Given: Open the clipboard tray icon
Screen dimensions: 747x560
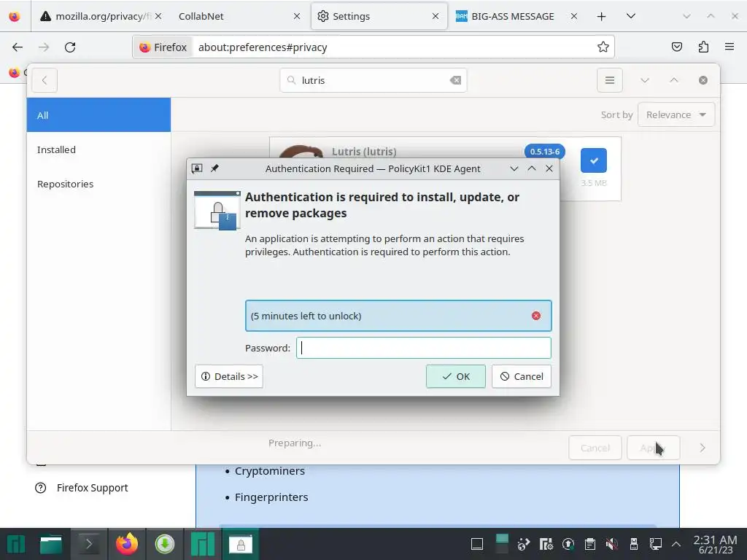Looking at the screenshot, I should [589, 544].
